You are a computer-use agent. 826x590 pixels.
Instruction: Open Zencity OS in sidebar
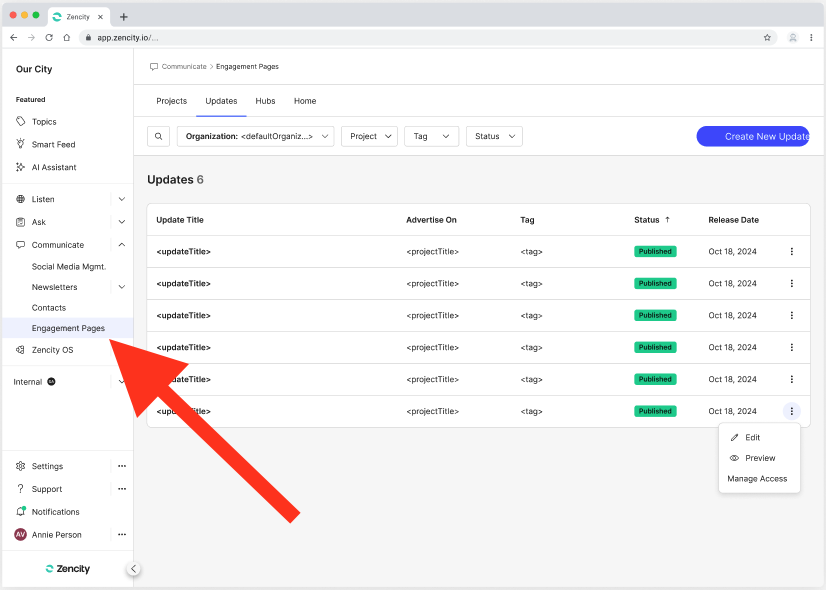tap(52, 350)
